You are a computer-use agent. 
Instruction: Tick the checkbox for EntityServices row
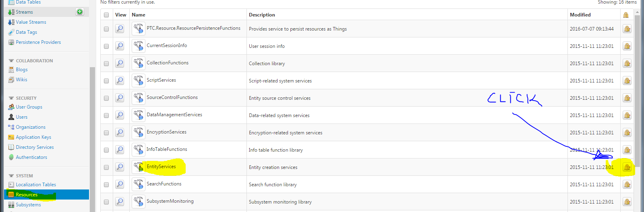(106, 167)
